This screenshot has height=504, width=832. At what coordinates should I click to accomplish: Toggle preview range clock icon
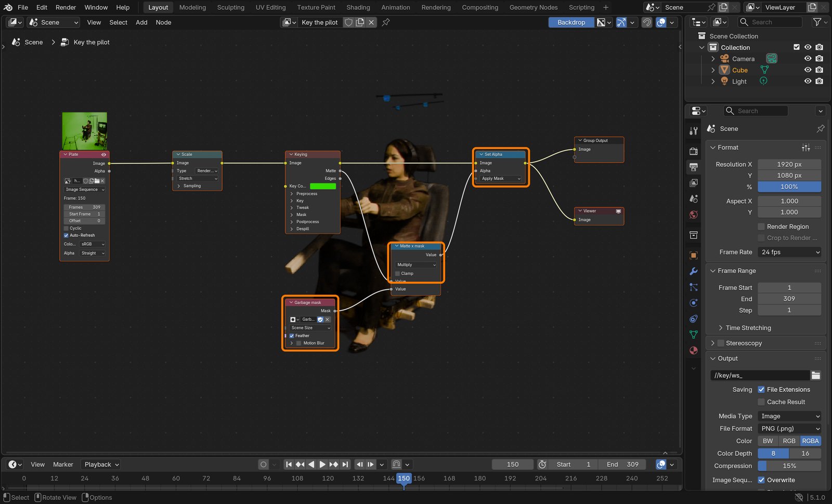click(x=542, y=465)
